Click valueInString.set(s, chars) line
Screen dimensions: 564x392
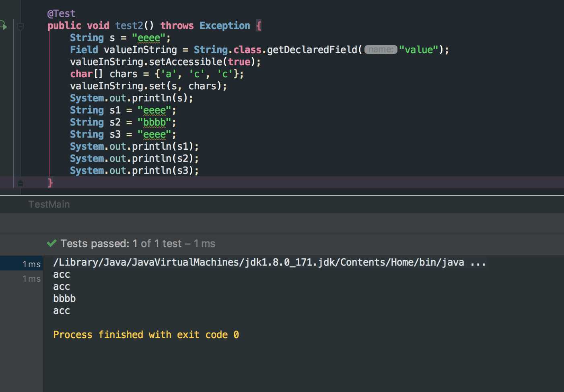coord(148,86)
